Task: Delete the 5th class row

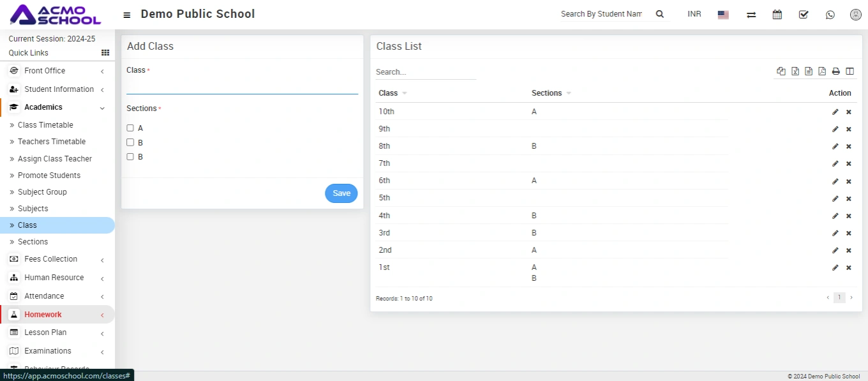Action: 848,198
